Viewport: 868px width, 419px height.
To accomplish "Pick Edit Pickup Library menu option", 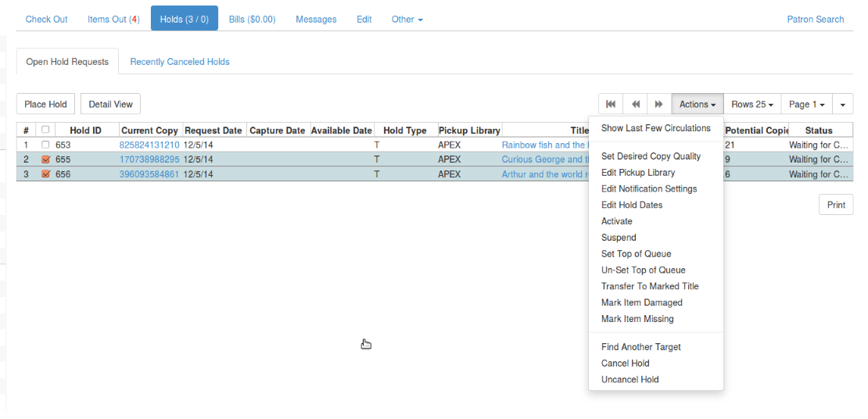I will tap(637, 173).
